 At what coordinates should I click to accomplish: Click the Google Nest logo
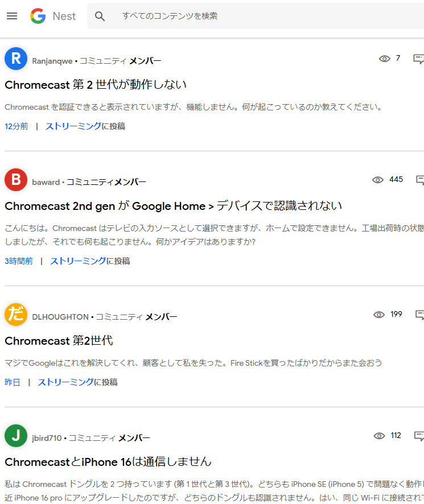pos(52,16)
